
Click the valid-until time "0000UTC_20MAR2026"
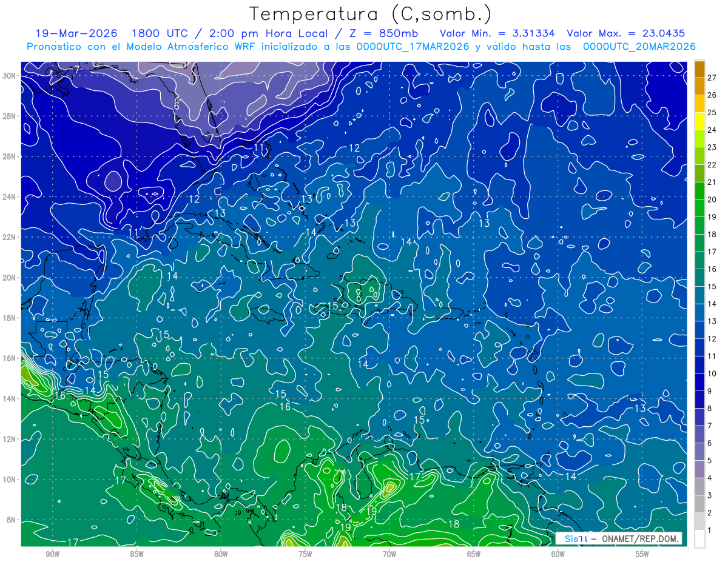pyautogui.click(x=639, y=46)
